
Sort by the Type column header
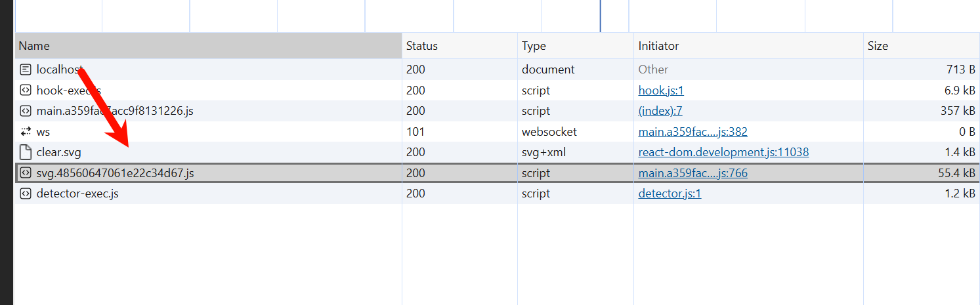tap(534, 46)
